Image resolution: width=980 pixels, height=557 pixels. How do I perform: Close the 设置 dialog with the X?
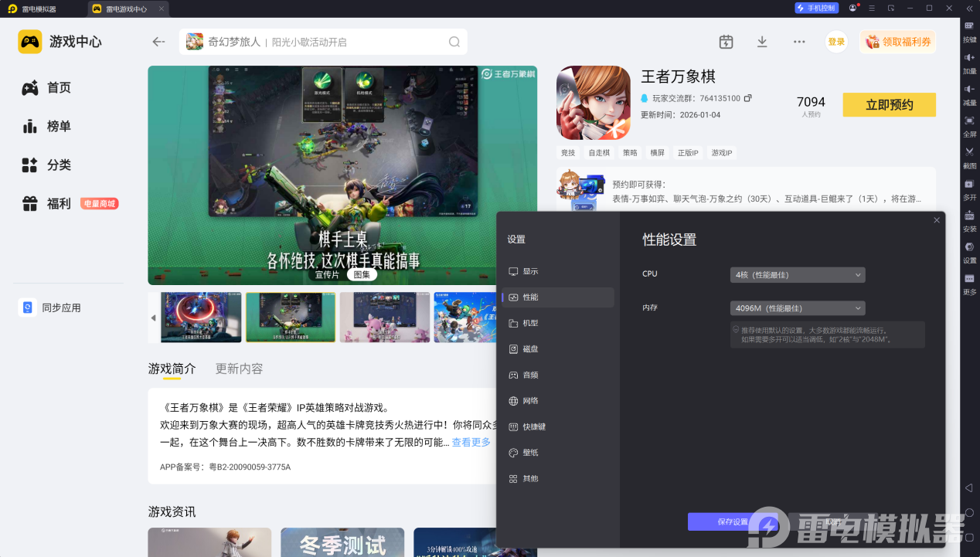[x=937, y=220]
